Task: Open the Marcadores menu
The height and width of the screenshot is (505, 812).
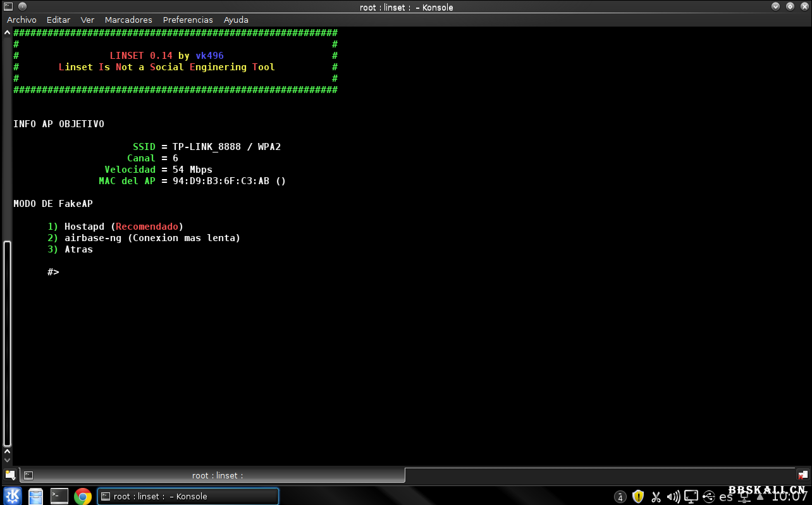Action: (128, 20)
